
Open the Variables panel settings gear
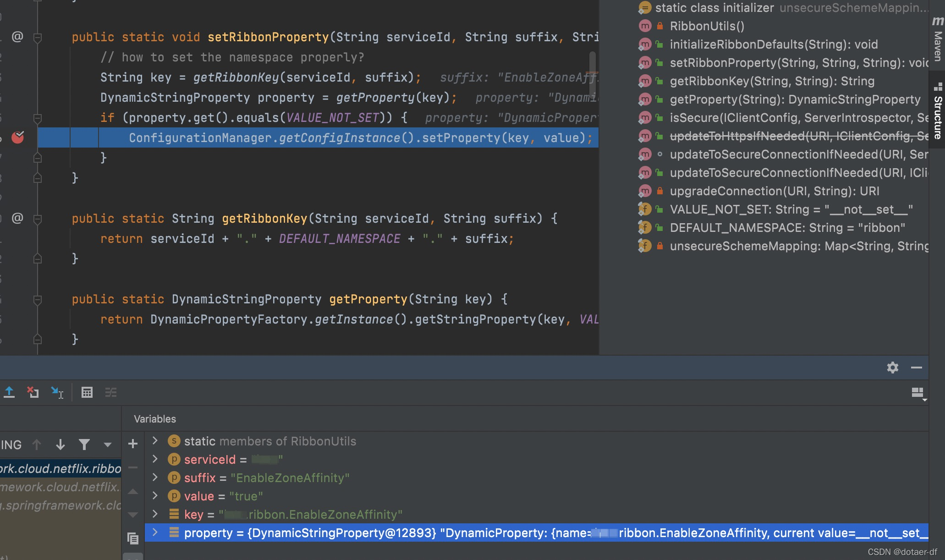pyautogui.click(x=893, y=368)
